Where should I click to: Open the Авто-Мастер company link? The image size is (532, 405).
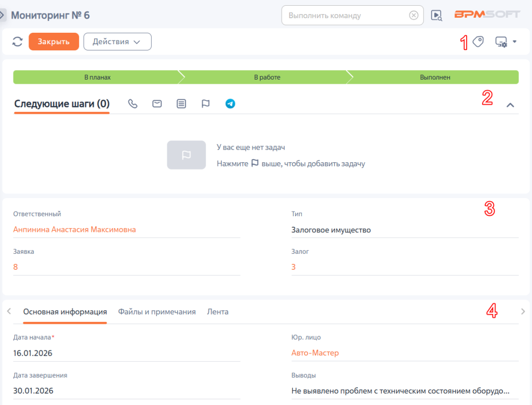pyautogui.click(x=315, y=352)
